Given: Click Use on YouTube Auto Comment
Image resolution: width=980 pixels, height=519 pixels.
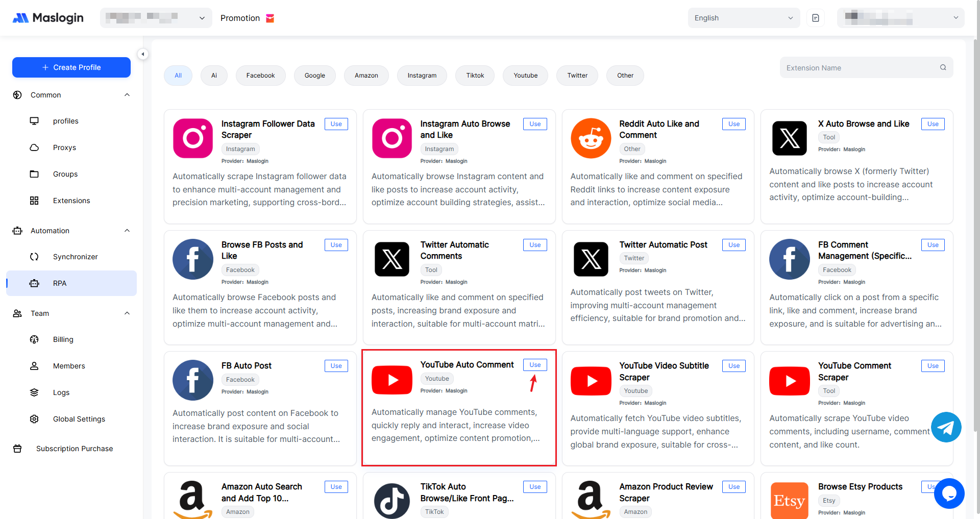Looking at the screenshot, I should pyautogui.click(x=534, y=365).
